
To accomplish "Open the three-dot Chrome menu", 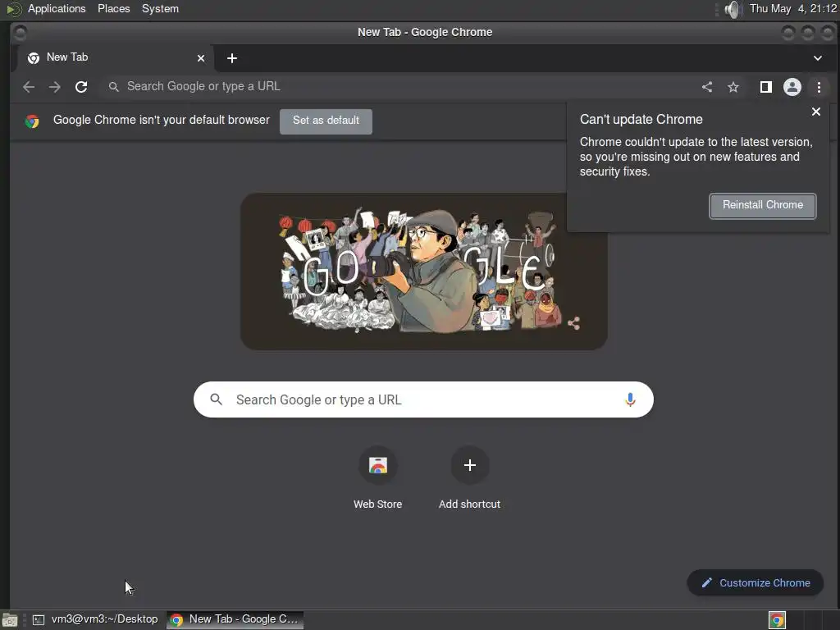I will point(819,87).
